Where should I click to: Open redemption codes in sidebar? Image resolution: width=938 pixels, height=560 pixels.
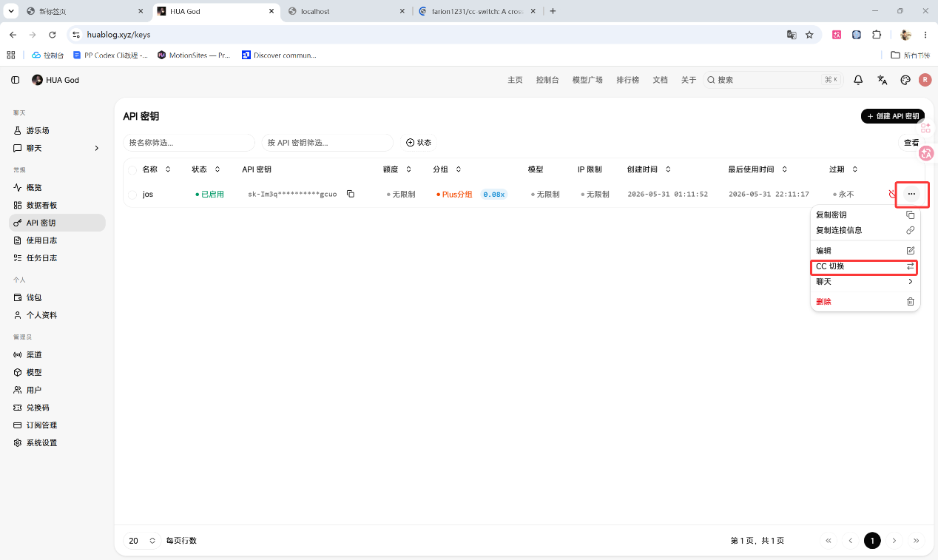pyautogui.click(x=57, y=408)
